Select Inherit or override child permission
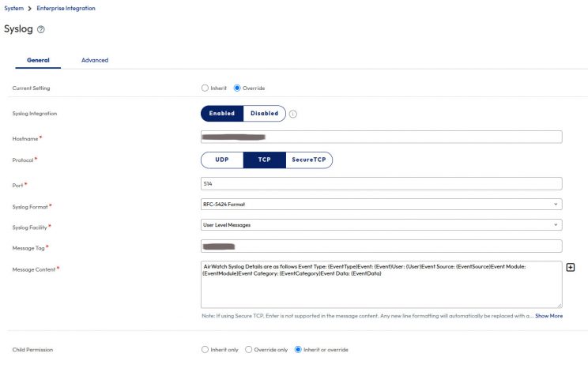This screenshot has width=588, height=391. pyautogui.click(x=298, y=349)
